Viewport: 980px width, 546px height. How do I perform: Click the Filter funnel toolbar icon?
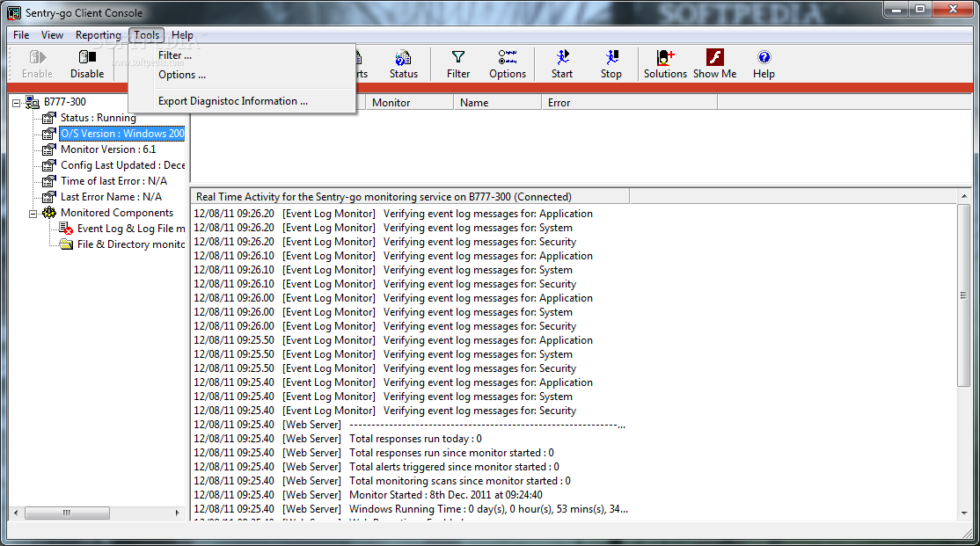click(458, 57)
